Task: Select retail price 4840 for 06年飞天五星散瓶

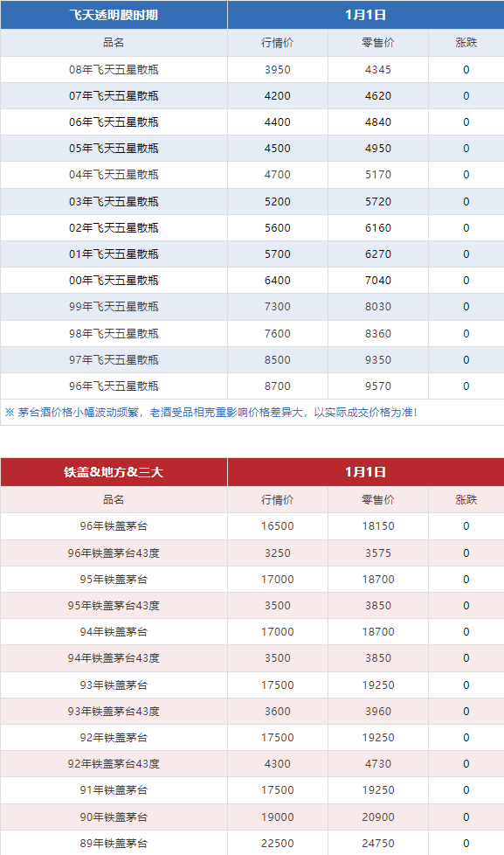Action: coord(378,122)
